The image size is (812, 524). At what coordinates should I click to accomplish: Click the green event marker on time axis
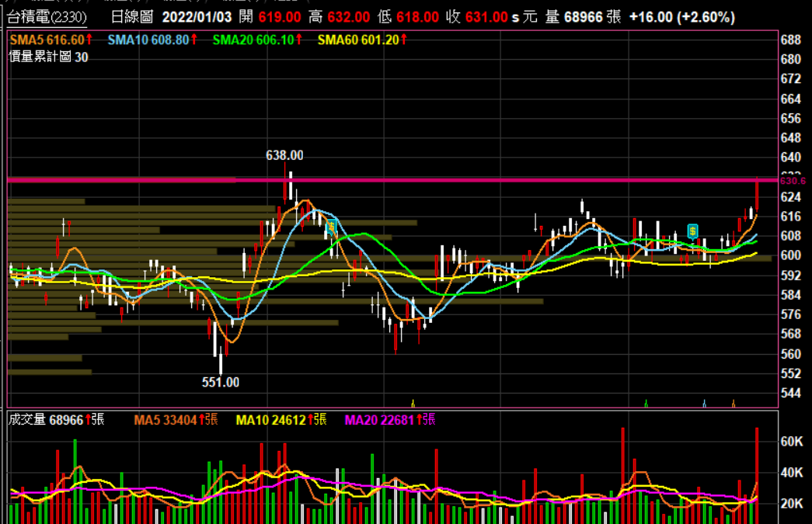[646, 403]
